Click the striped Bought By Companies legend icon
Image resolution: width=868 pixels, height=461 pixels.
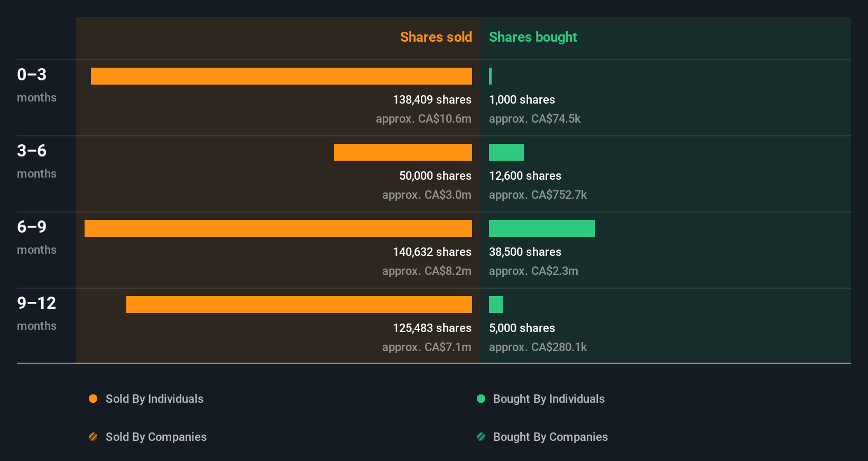pos(481,437)
